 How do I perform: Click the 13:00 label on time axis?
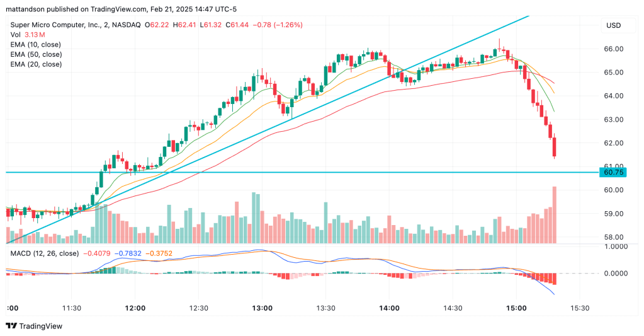point(262,308)
